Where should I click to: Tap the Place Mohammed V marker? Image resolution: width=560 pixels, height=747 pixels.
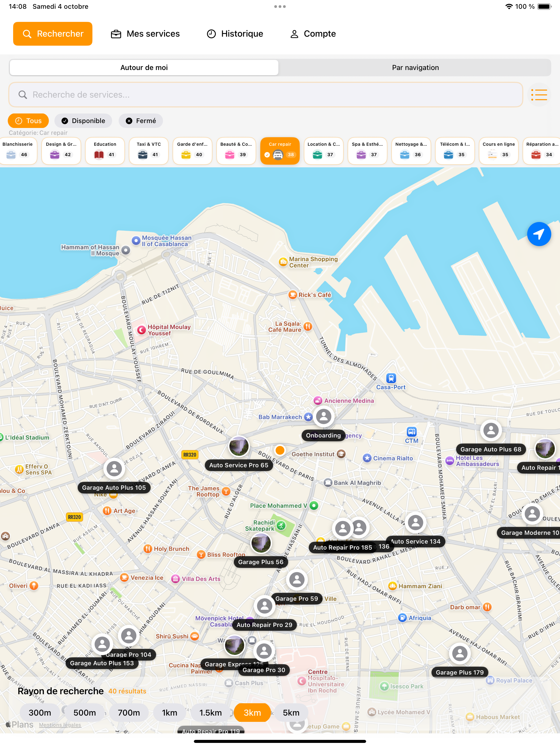tap(314, 506)
